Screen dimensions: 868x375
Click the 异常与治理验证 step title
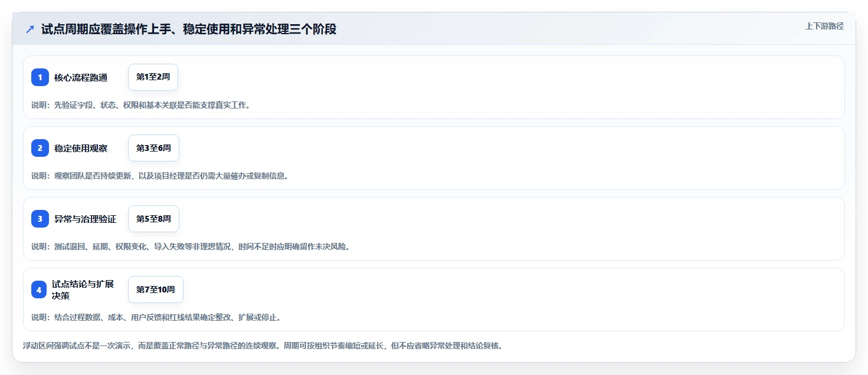(x=86, y=219)
